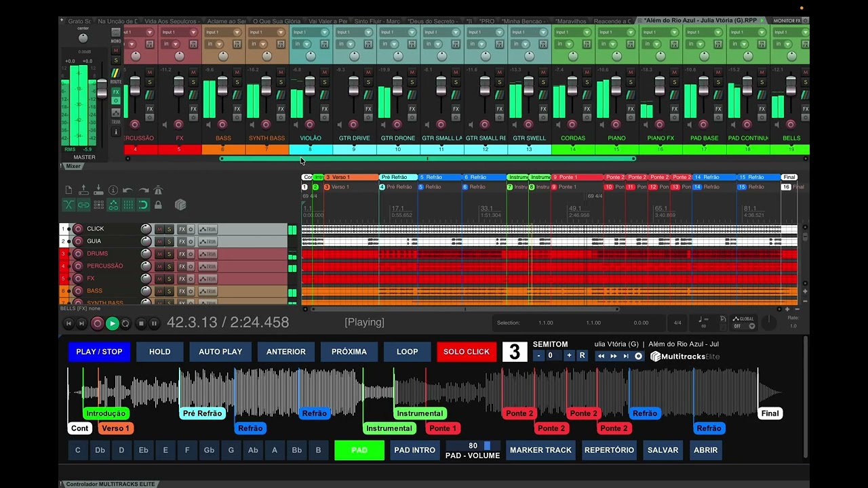868x488 pixels.
Task: Toggle the metronome icon in toolbar
Action: (158, 190)
